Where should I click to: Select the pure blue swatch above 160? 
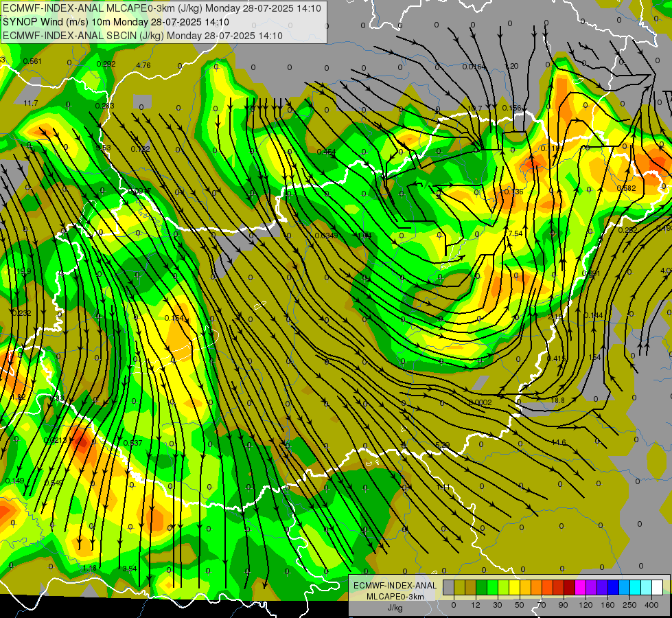tap(614, 587)
